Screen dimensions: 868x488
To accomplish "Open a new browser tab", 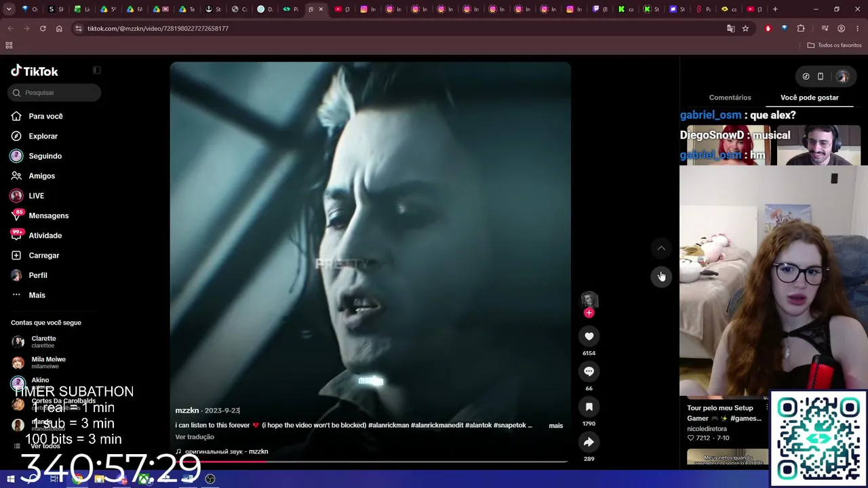I will pos(775,9).
